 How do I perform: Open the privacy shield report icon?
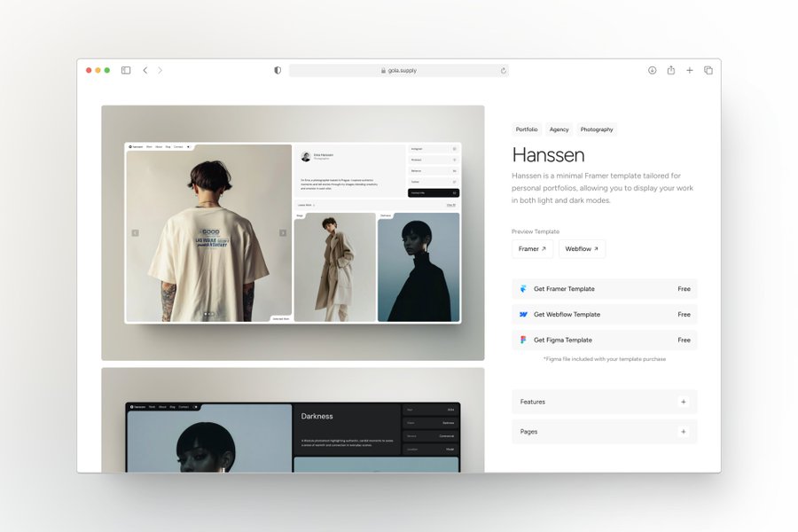pyautogui.click(x=278, y=70)
